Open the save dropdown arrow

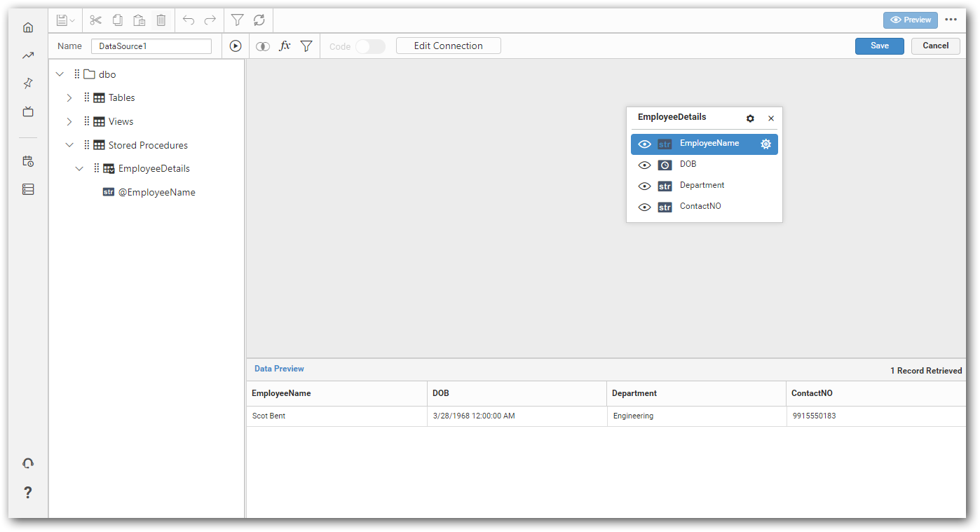click(x=72, y=20)
